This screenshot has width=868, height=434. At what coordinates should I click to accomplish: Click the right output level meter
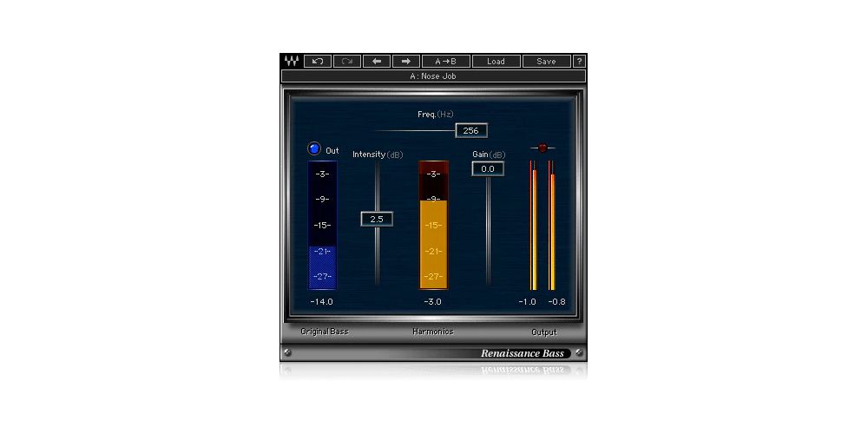point(552,226)
